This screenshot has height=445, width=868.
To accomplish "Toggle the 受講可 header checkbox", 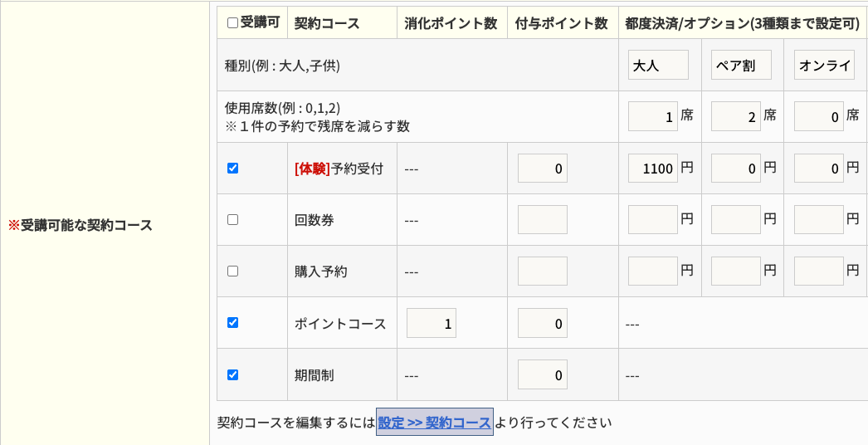I will click(232, 23).
